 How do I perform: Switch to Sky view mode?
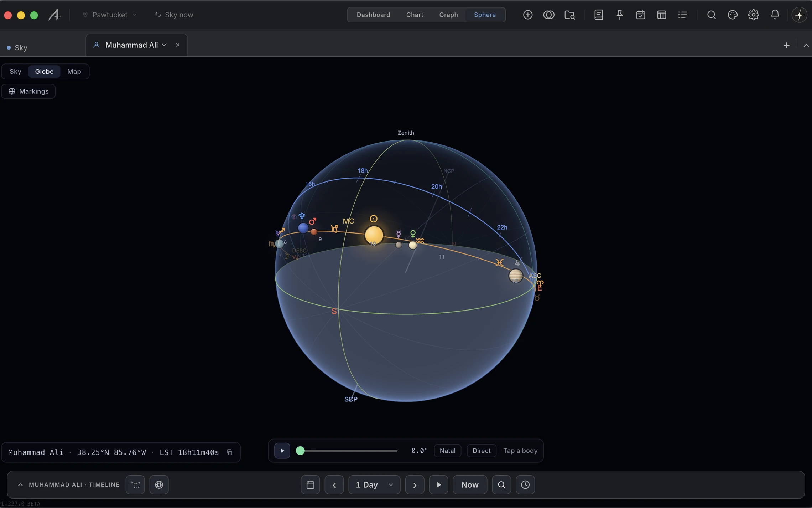tap(15, 71)
